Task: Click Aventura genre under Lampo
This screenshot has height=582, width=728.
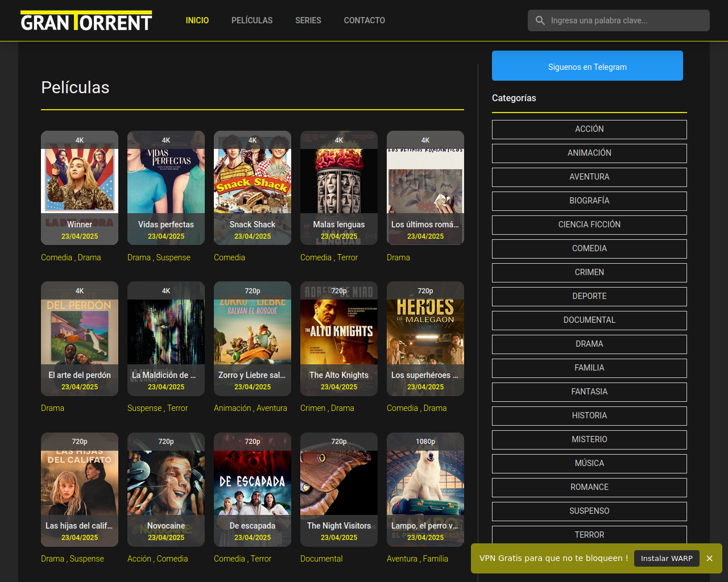Action: (x=402, y=559)
